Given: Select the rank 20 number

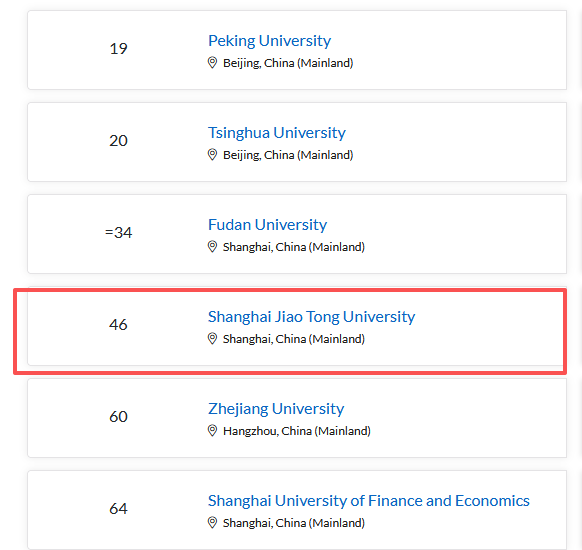Looking at the screenshot, I should tap(118, 141).
